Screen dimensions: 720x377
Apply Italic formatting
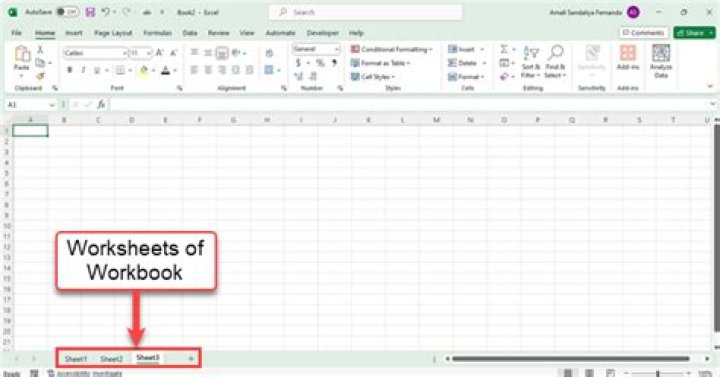[x=83, y=70]
